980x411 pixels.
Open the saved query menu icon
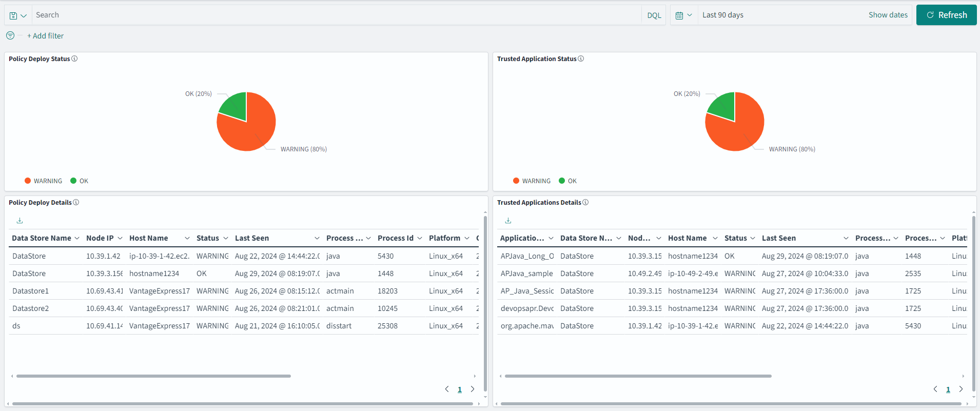pos(18,15)
